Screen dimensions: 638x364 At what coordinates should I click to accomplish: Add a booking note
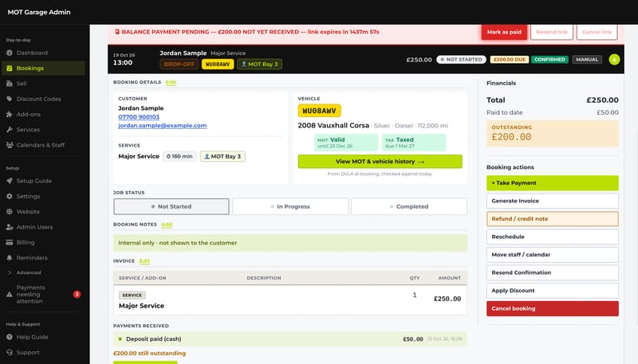pyautogui.click(x=167, y=225)
